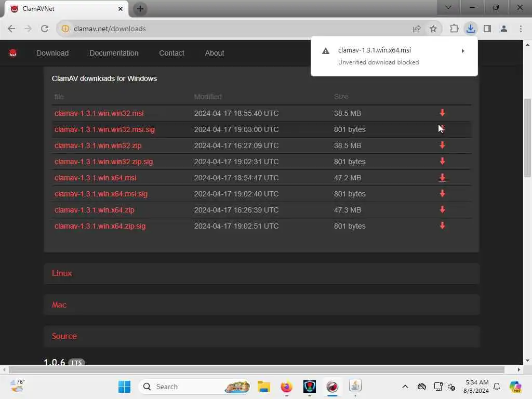Switch to the ClamAVNet tab
Screen dimensions: 532x399
[66, 9]
